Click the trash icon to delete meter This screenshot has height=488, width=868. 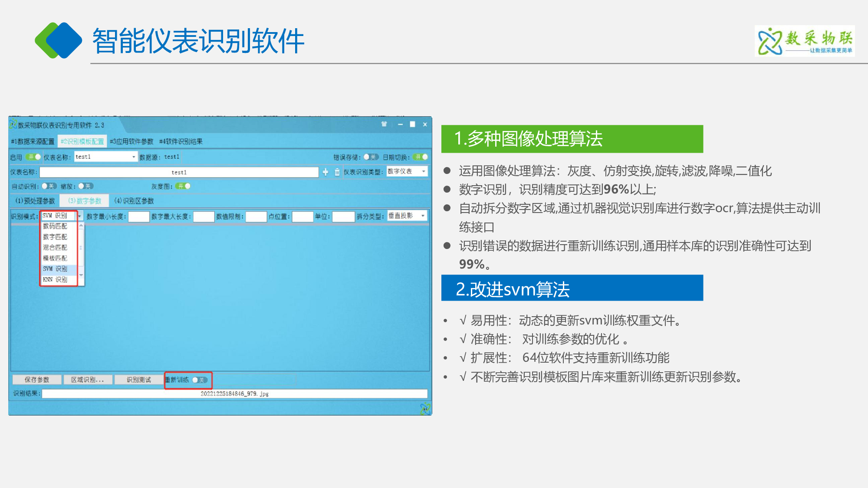click(x=337, y=172)
